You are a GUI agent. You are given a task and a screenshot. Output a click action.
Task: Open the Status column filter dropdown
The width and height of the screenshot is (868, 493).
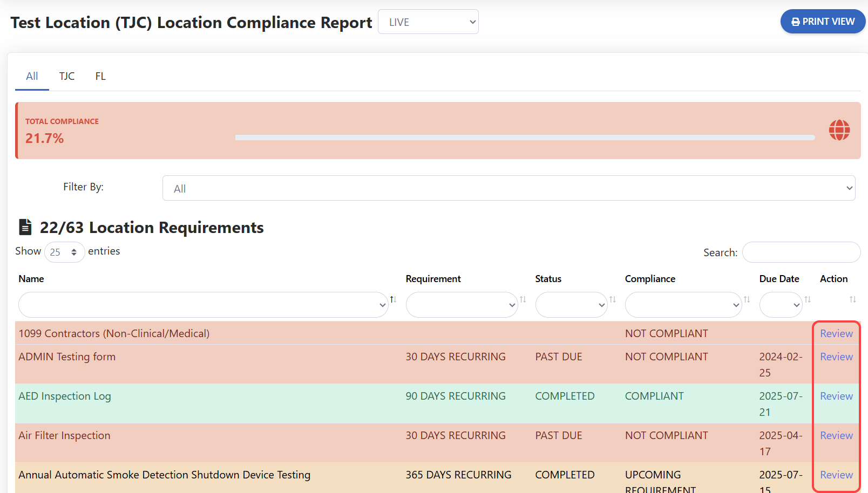[x=571, y=305]
